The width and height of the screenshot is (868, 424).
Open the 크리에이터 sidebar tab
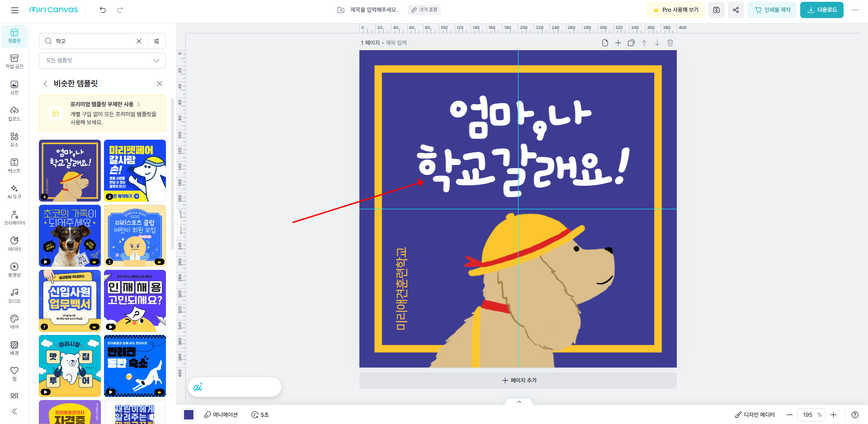14,218
